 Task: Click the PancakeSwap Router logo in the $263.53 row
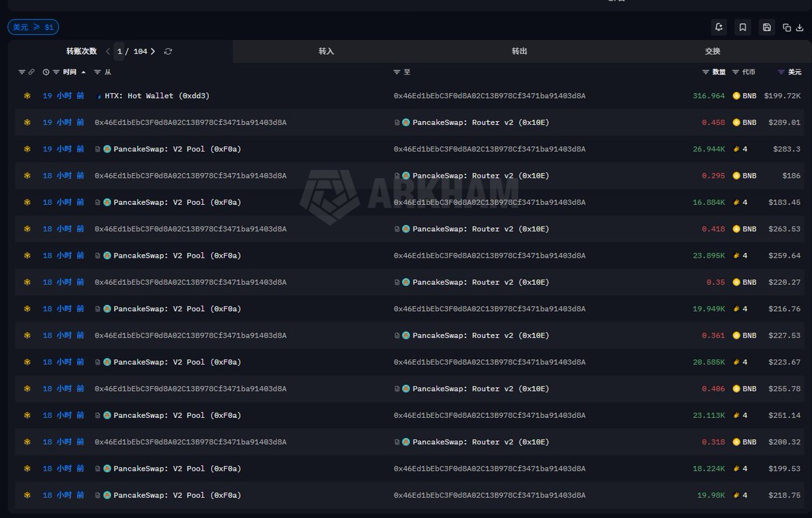(x=406, y=229)
